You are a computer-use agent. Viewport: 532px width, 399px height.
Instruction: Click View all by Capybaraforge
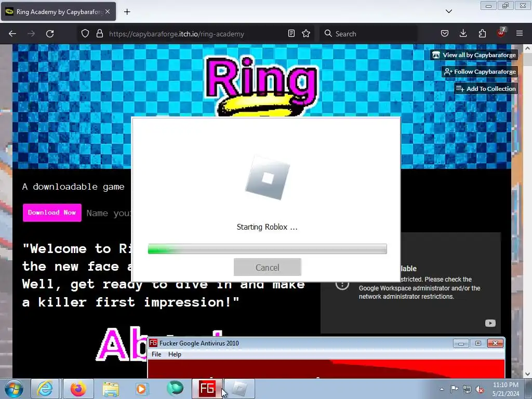coord(474,55)
